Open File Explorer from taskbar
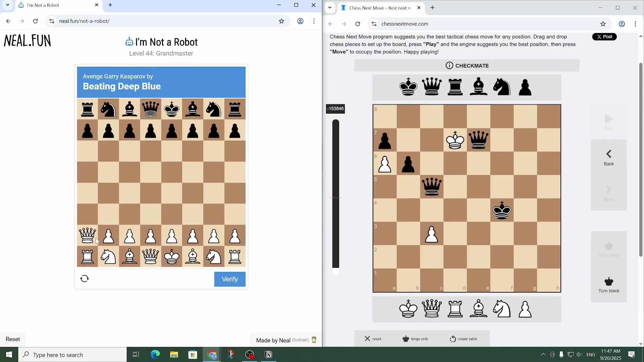 (x=174, y=355)
